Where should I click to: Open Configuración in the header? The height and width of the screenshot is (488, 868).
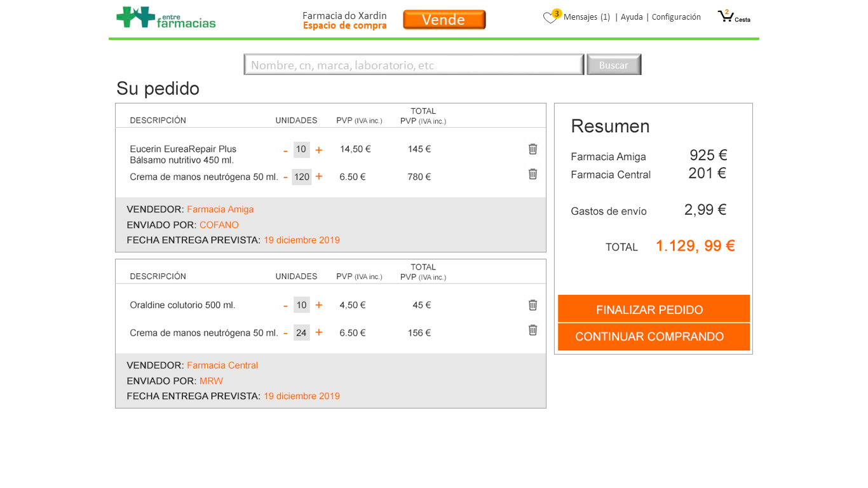click(x=676, y=17)
